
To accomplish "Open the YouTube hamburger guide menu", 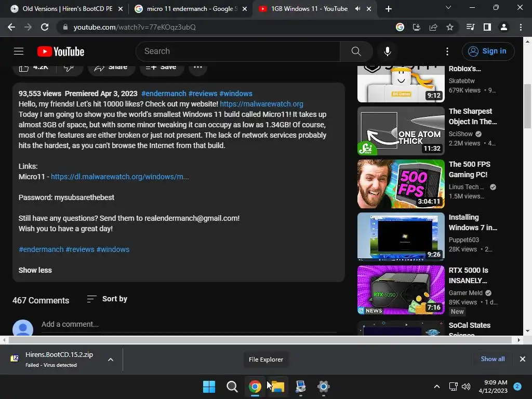I will pyautogui.click(x=19, y=51).
